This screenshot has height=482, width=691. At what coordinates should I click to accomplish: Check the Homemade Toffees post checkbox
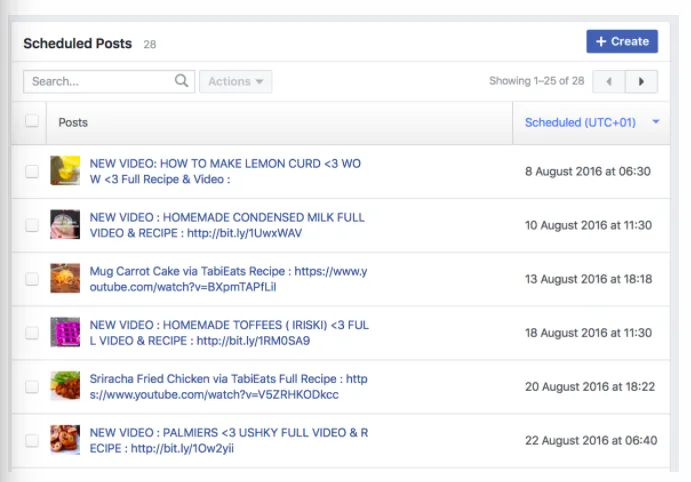tap(32, 333)
